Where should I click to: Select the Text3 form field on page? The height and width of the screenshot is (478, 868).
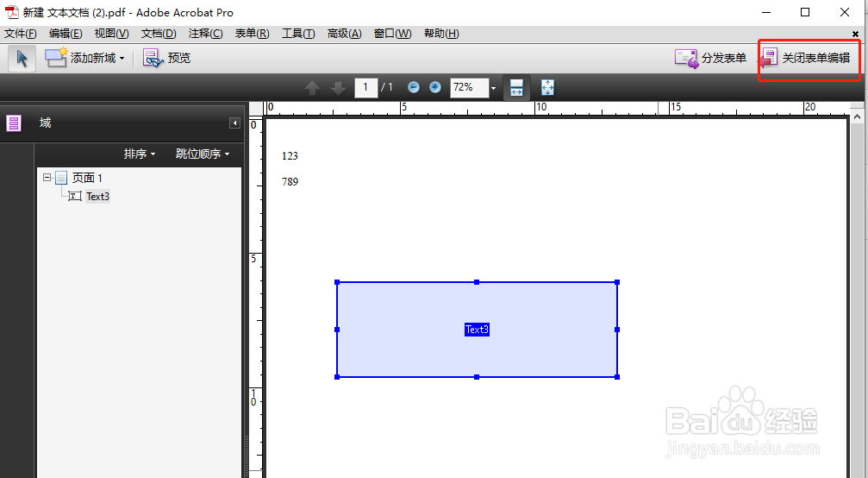point(477,330)
